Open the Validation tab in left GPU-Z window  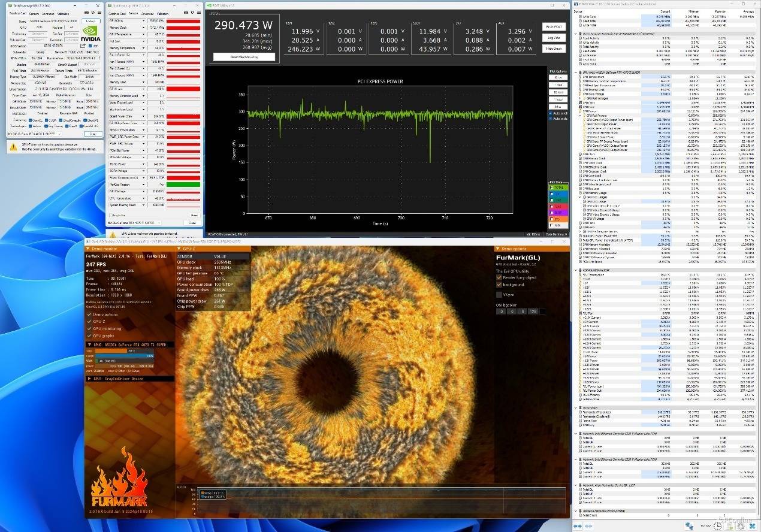63,13
